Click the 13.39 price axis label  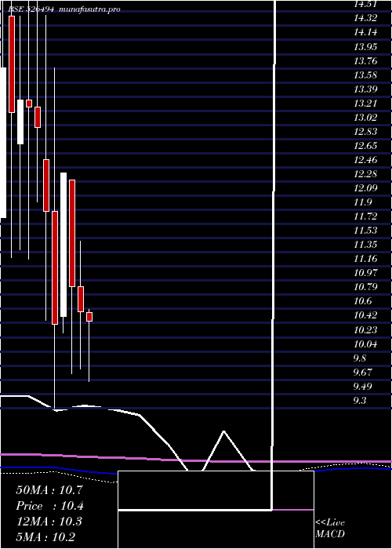point(365,89)
